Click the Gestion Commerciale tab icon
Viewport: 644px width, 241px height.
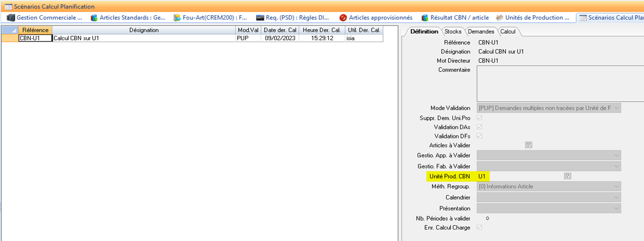pos(11,18)
